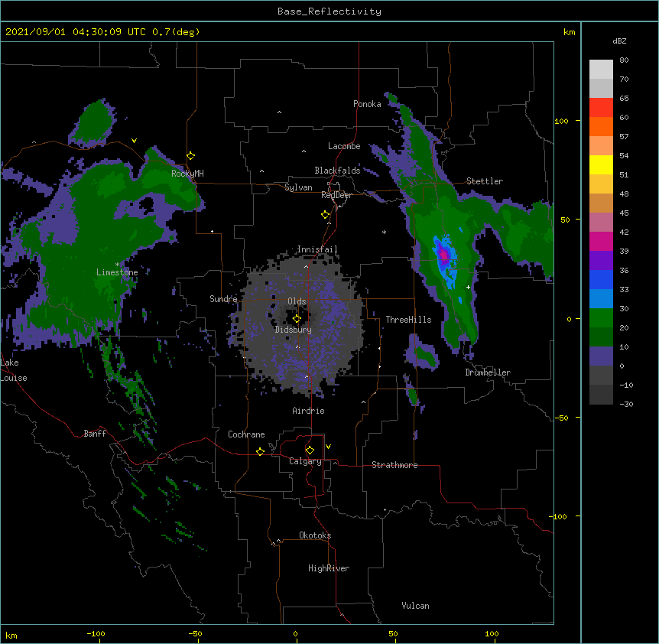Image resolution: width=659 pixels, height=644 pixels.
Task: Click the -100 tick on the bottom km axis
Action: coord(96,633)
